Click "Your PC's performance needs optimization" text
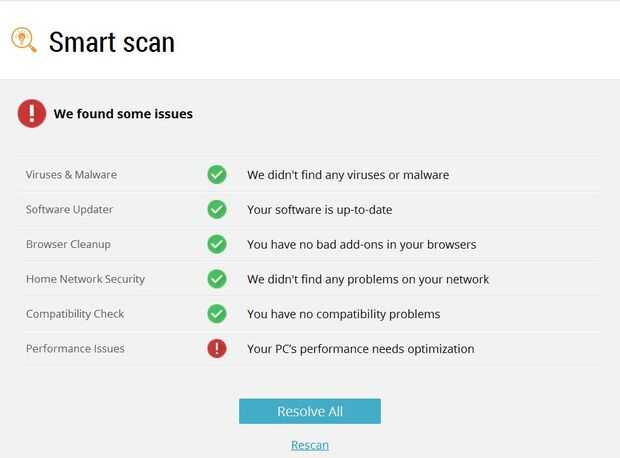 point(360,350)
